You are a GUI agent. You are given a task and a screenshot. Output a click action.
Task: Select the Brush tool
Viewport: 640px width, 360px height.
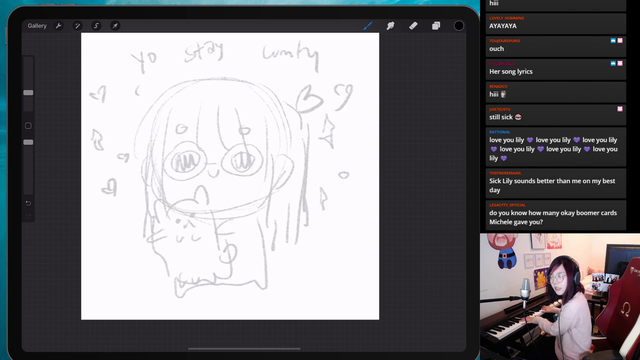368,26
